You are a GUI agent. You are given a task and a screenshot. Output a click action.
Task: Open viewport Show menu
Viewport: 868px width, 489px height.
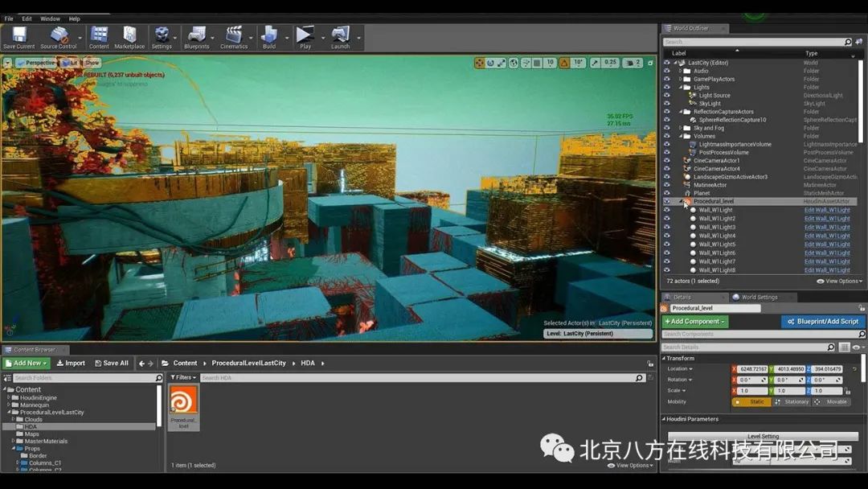[92, 63]
